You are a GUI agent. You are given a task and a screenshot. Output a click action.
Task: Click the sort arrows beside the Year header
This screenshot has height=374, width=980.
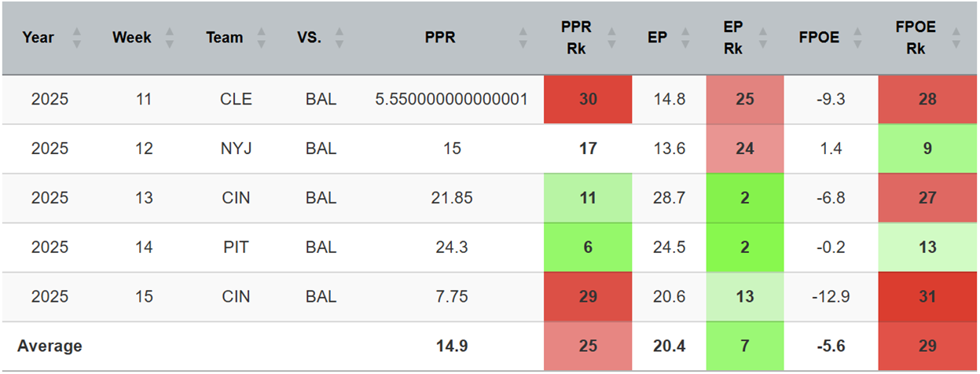click(x=76, y=38)
